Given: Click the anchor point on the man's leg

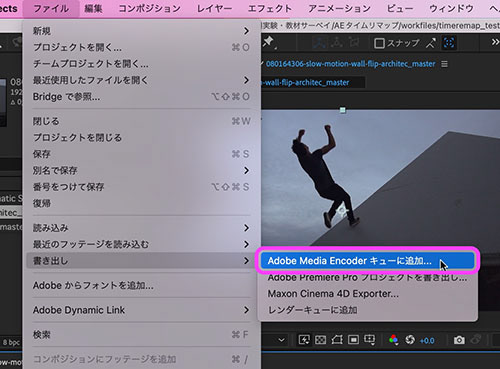Looking at the screenshot, I should coord(341,211).
